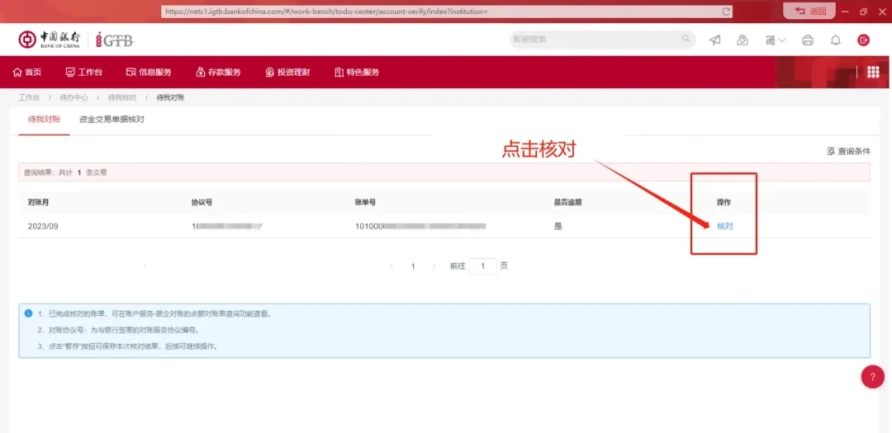This screenshot has height=433, width=892.
Task: Click the 核对 link in the 2023/09 row
Action: pos(725,226)
